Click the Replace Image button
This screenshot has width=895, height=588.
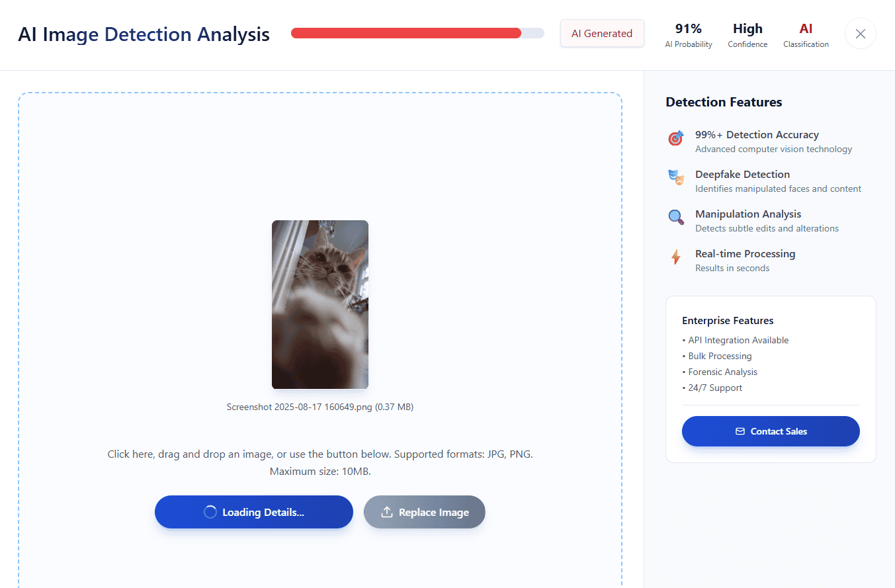pyautogui.click(x=425, y=512)
